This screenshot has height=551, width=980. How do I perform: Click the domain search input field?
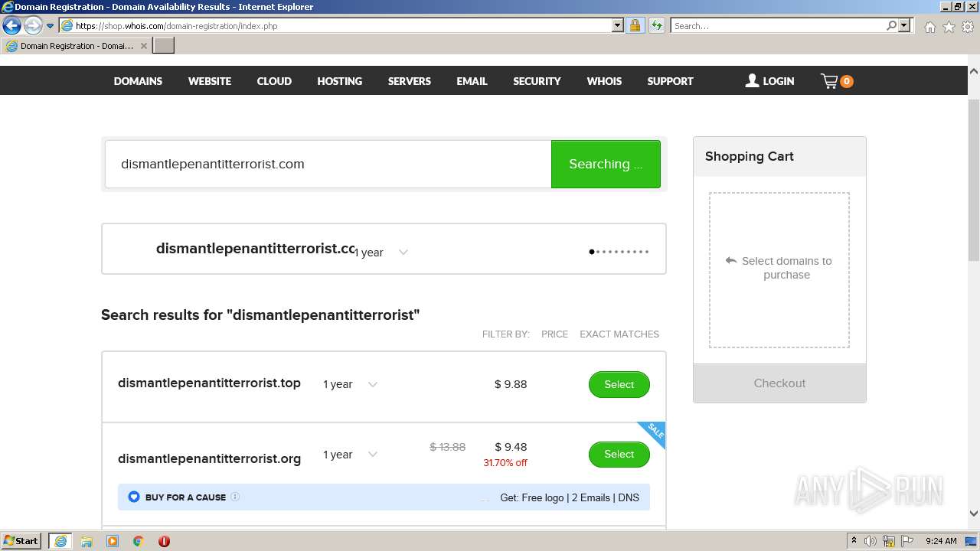point(328,164)
